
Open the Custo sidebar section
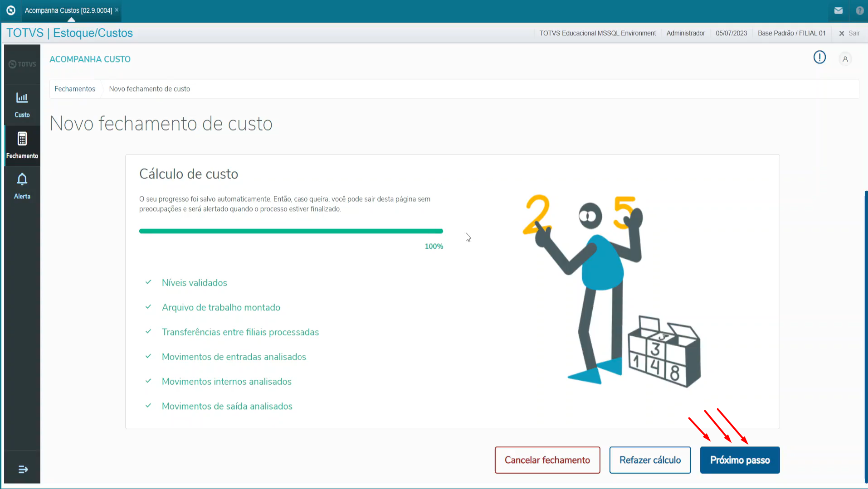pos(22,105)
